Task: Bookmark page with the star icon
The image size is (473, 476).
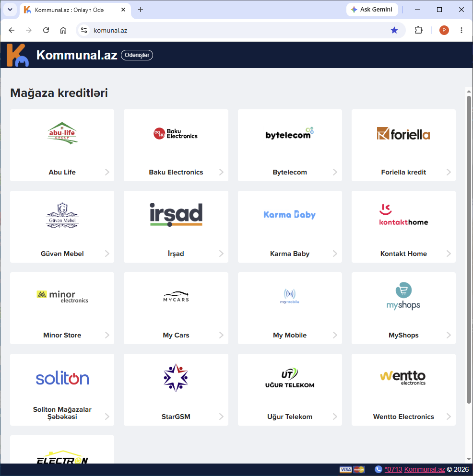Action: click(x=394, y=30)
